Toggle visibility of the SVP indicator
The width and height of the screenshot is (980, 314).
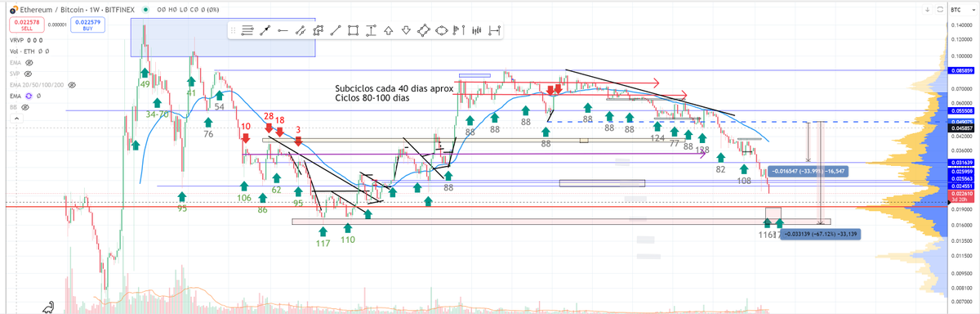(x=29, y=73)
